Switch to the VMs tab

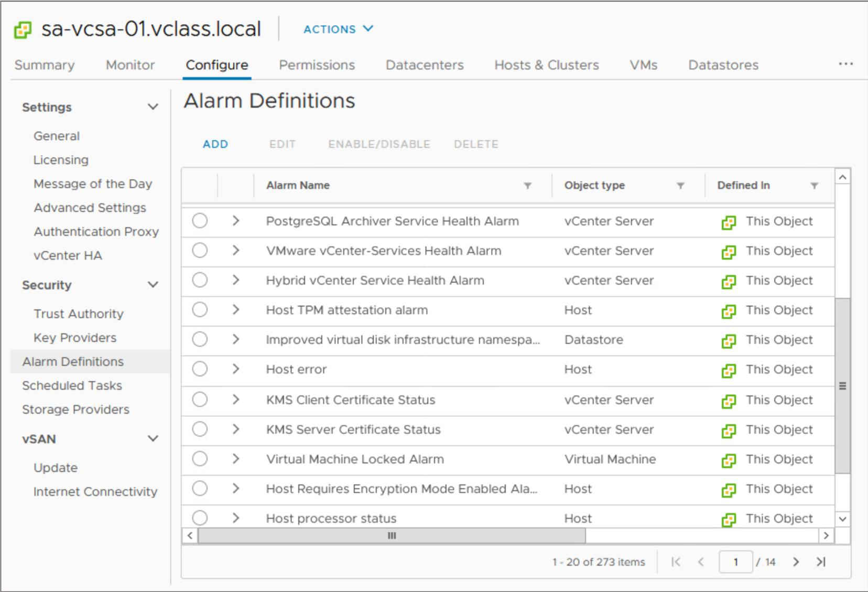644,65
